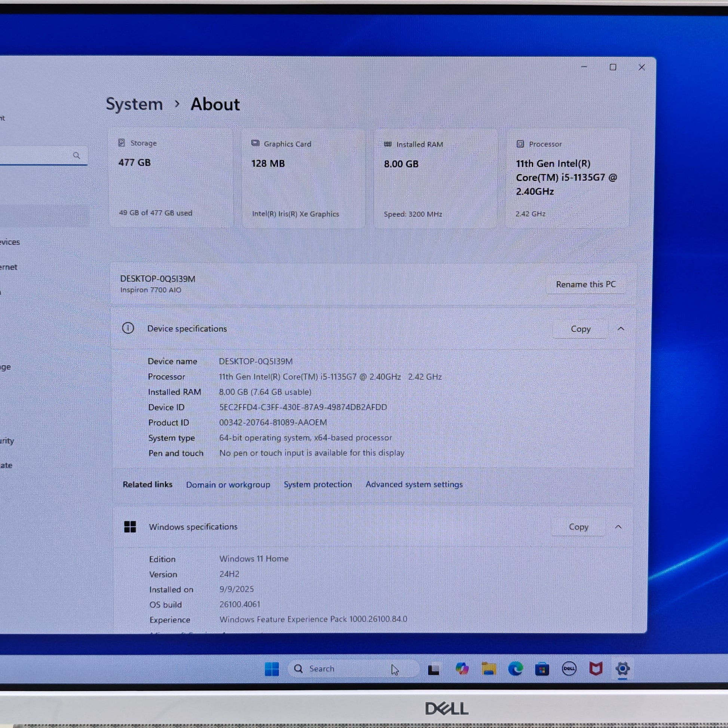Open File Explorer folder icon
Image resolution: width=728 pixels, height=728 pixels.
(x=489, y=669)
